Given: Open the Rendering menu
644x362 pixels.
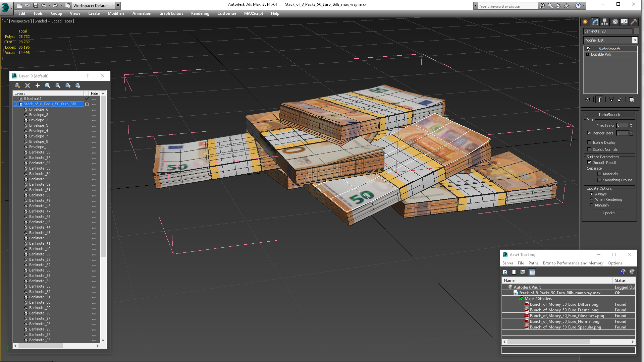Looking at the screenshot, I should pyautogui.click(x=200, y=13).
